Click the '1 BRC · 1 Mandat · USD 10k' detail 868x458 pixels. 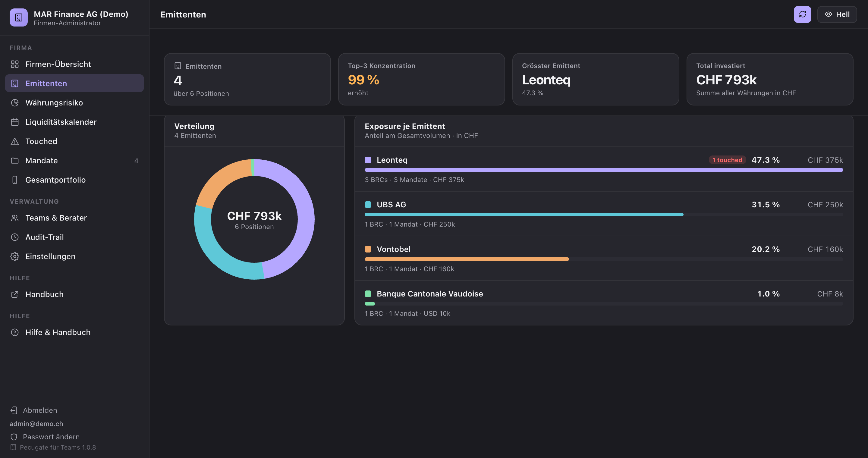tap(407, 314)
